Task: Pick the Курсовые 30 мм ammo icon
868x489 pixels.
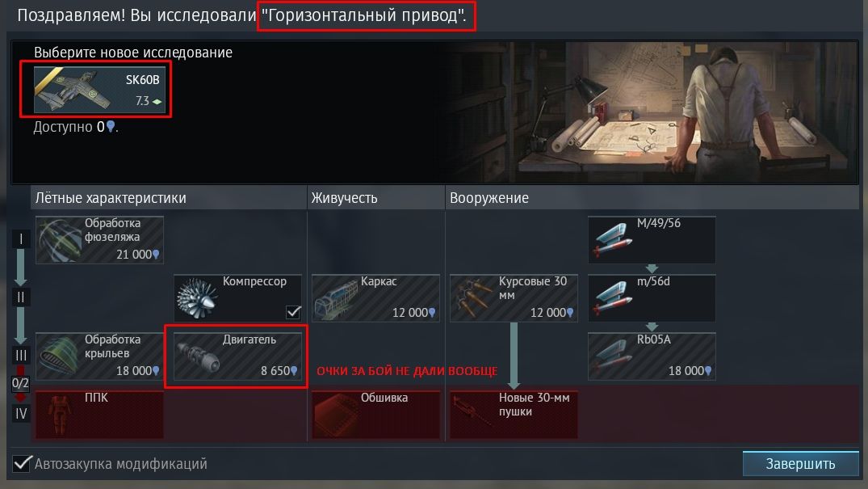Action: [x=473, y=299]
